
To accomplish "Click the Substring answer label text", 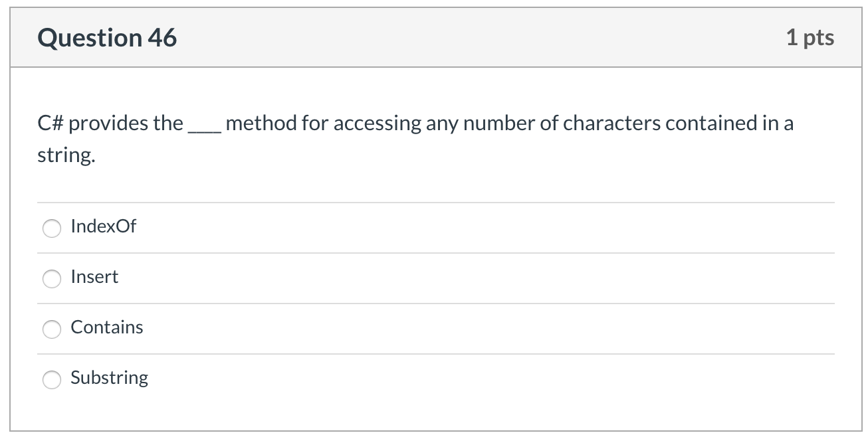I will point(109,378).
